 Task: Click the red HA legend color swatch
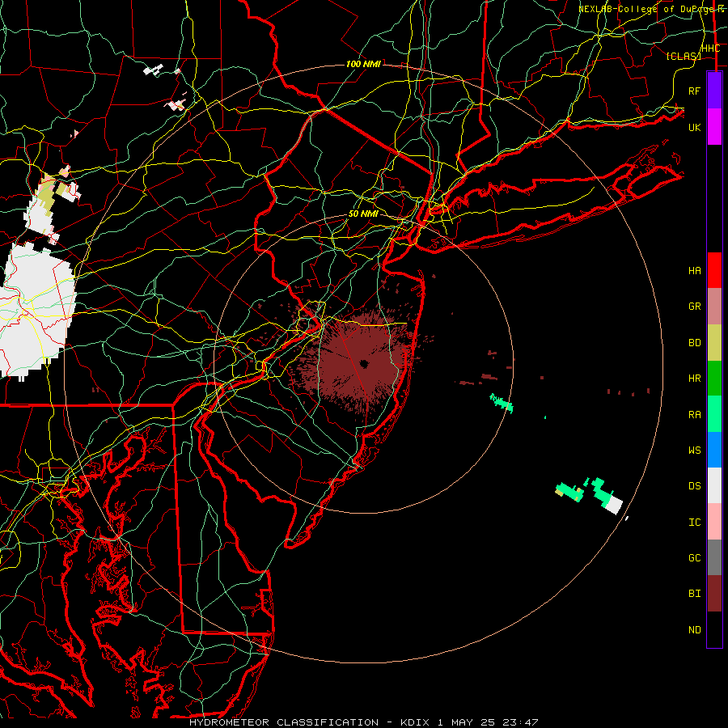tap(714, 270)
